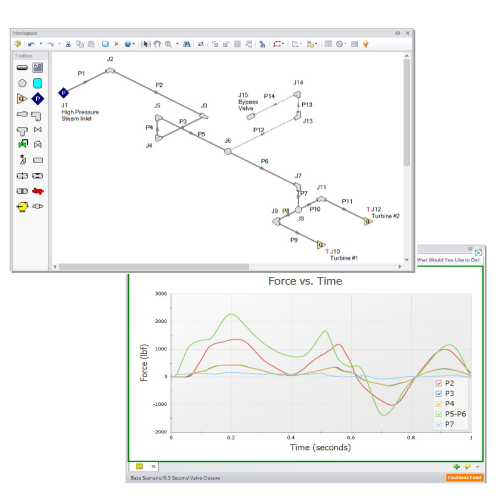The image size is (500, 500).
Task: Select the pipe drawing tool in Toolbox
Action: [22, 68]
